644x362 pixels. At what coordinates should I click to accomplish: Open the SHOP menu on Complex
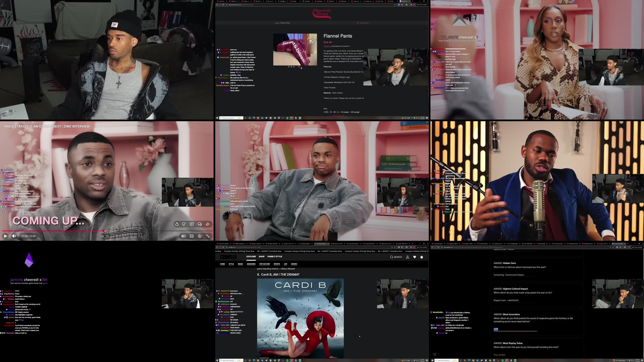tap(262, 257)
